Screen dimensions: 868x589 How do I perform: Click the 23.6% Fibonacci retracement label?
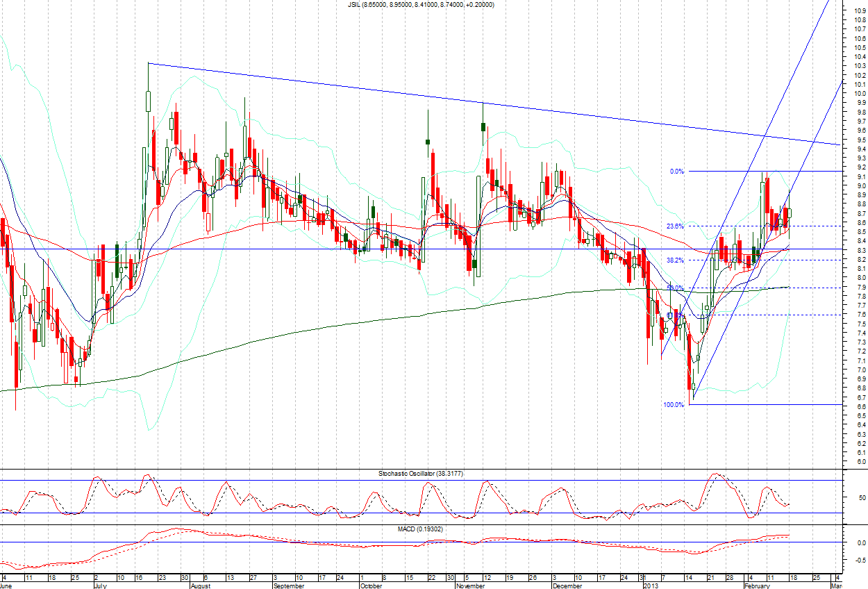675,226
